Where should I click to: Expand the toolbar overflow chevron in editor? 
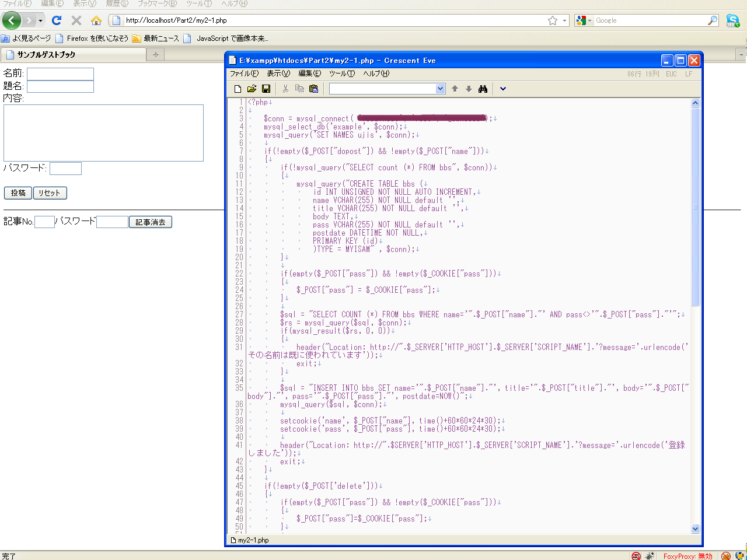[x=503, y=89]
